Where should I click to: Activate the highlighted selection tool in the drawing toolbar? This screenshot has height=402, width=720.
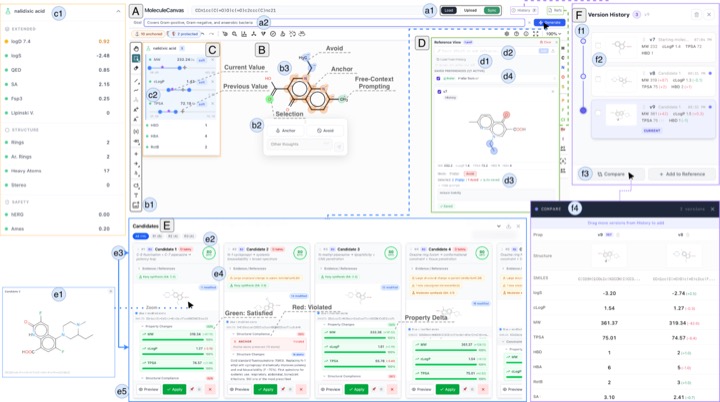136,58
